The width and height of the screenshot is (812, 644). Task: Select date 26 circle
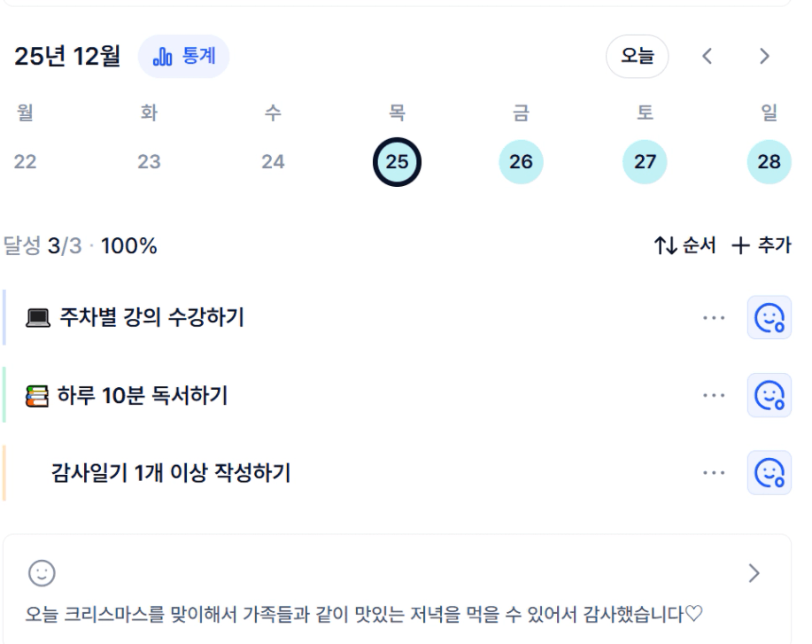521,162
